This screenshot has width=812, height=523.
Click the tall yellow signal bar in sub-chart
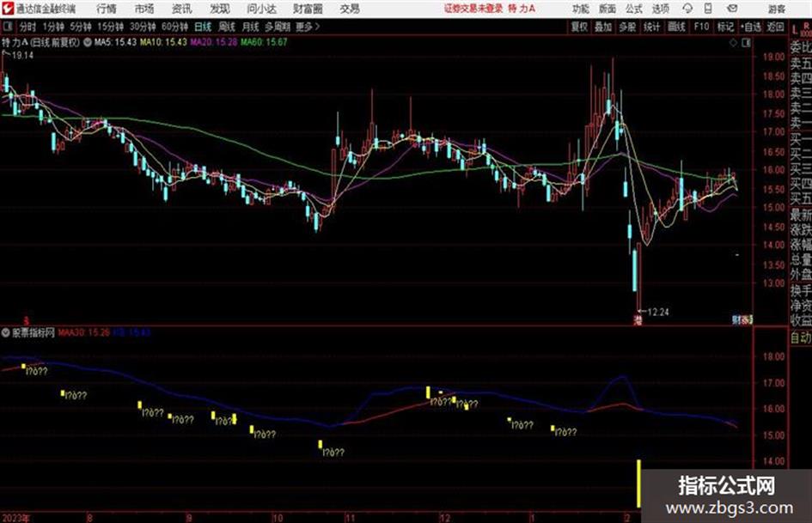pyautogui.click(x=638, y=483)
